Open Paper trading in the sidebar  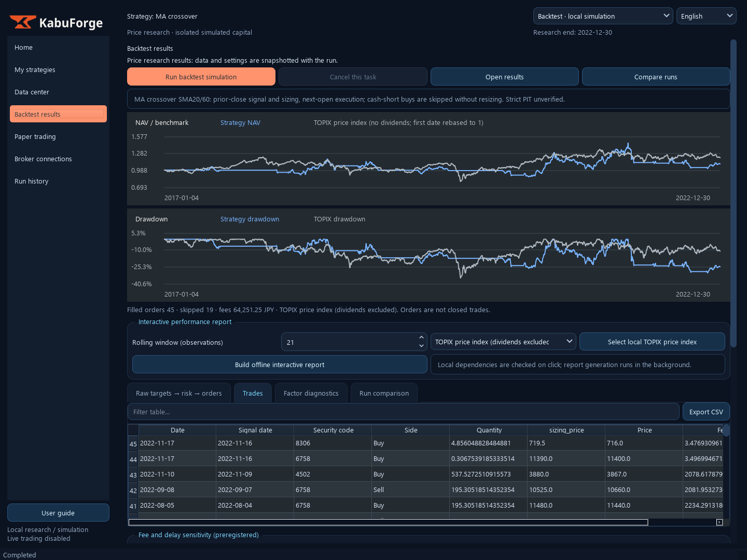coord(58,136)
